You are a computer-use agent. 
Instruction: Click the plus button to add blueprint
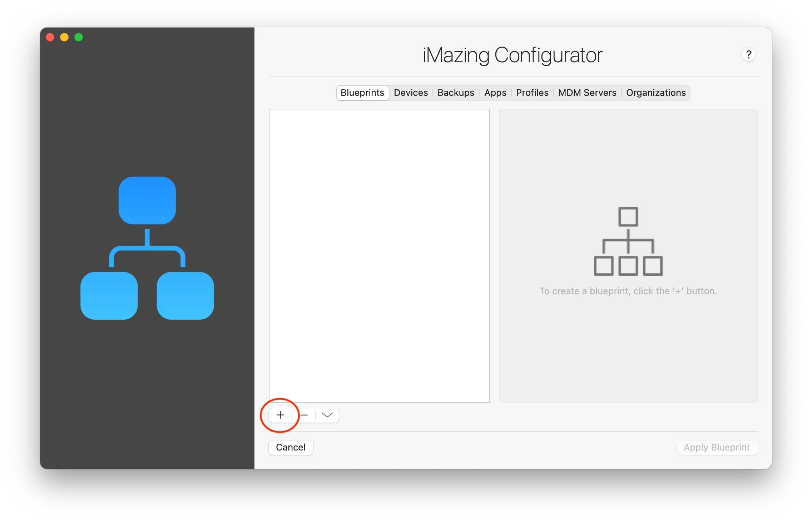[x=281, y=415]
